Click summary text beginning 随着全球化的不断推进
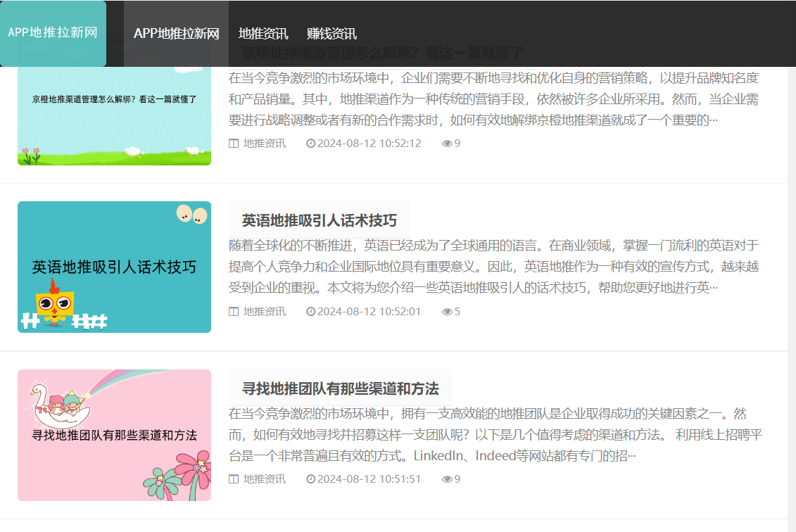 493,267
